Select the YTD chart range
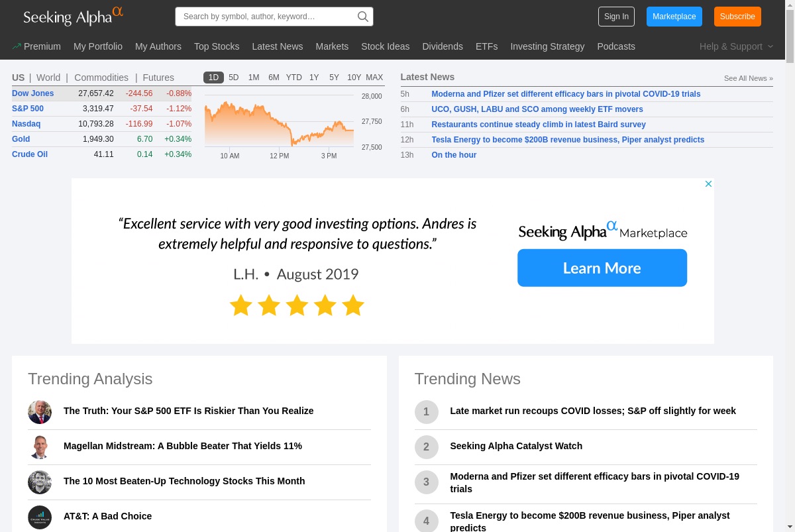This screenshot has height=532, width=795. 294,78
